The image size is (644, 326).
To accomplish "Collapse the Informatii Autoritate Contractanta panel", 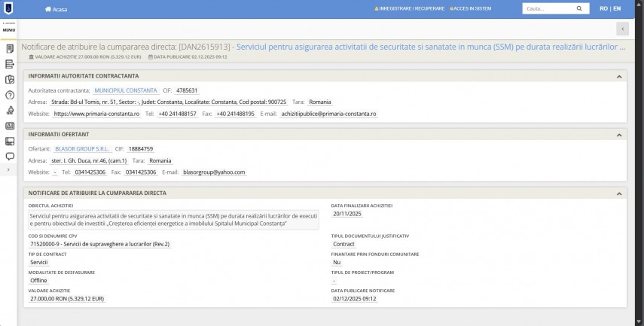I will click(618, 76).
